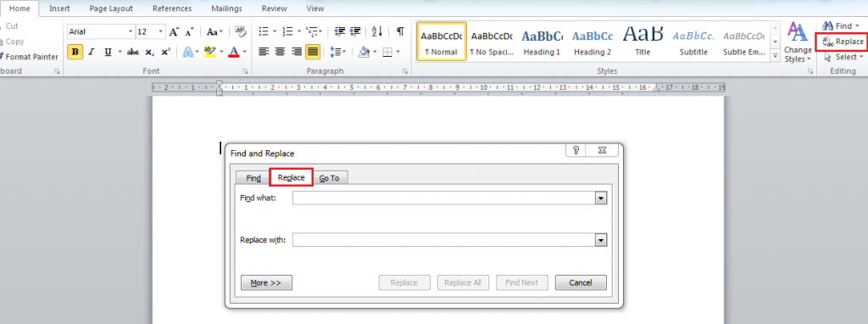Open Change Case Aa dropdown

pos(214,31)
